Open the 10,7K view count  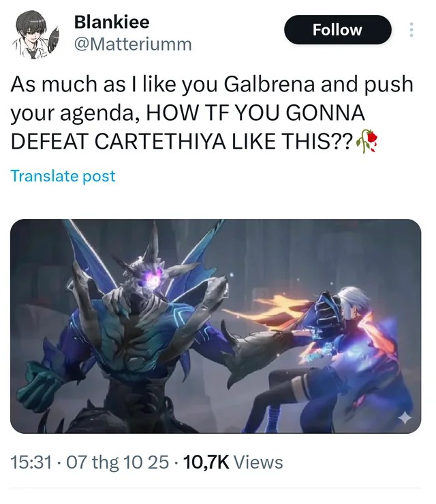(206, 462)
